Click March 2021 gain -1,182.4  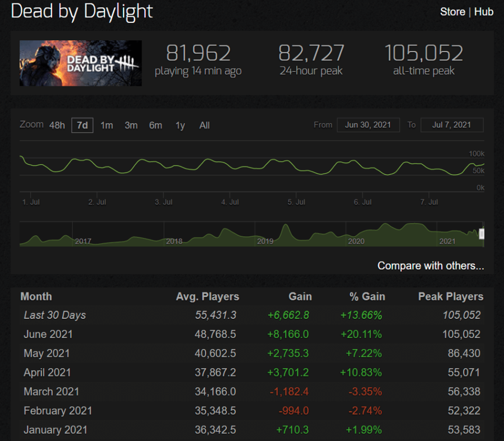pyautogui.click(x=290, y=392)
